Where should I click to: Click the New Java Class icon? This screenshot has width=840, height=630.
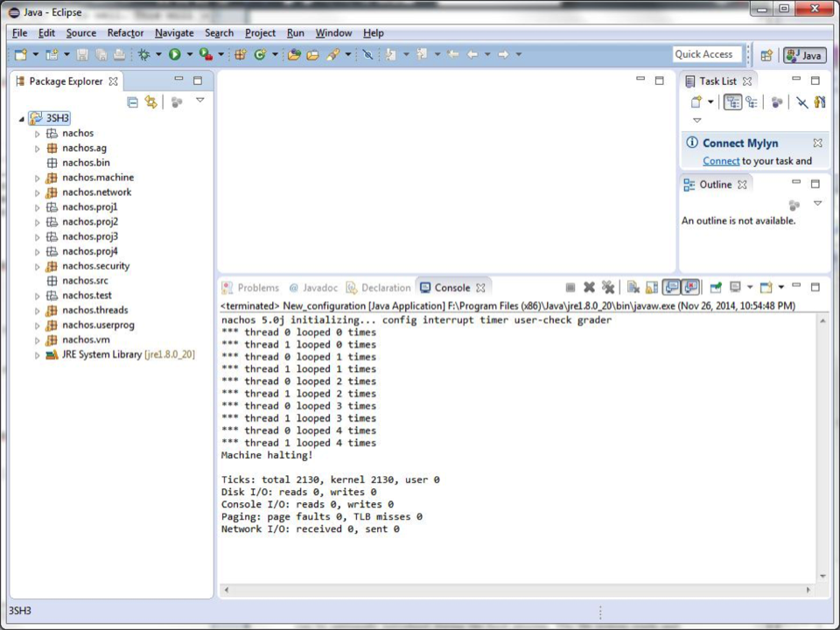point(260,54)
